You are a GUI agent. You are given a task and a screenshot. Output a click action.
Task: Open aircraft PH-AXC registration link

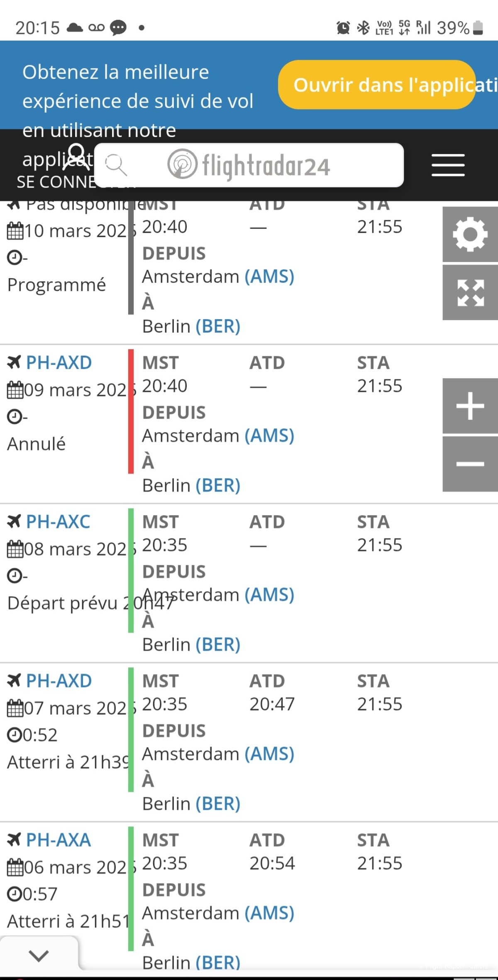click(58, 522)
